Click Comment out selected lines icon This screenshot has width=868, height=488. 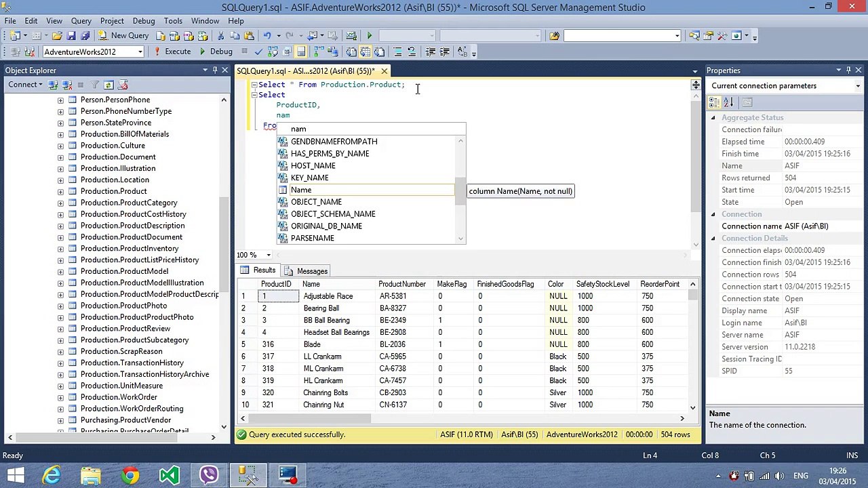(397, 52)
